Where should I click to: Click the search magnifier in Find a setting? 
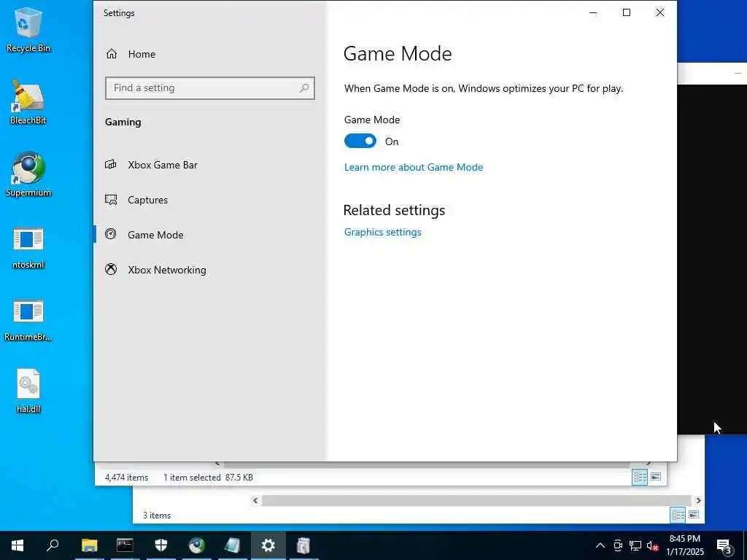point(304,88)
